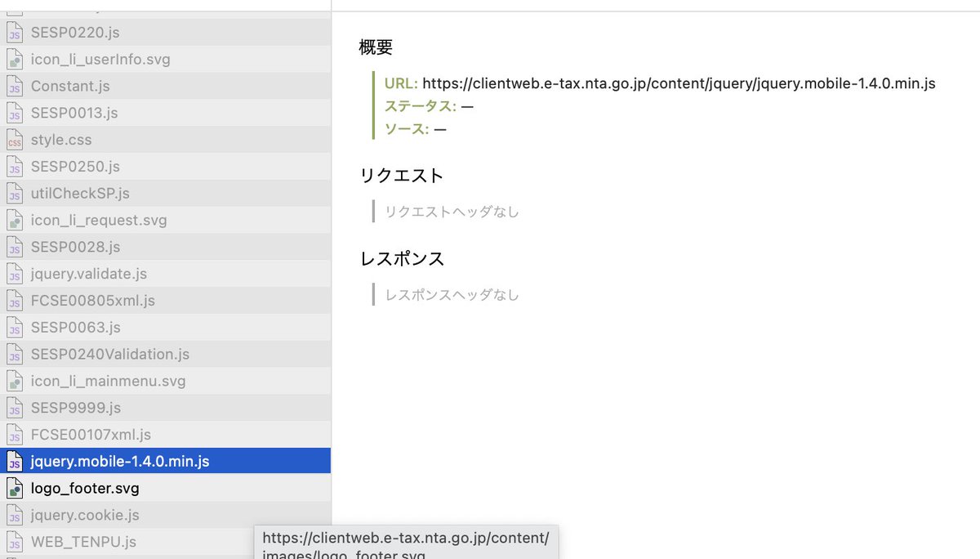
Task: Click the JS icon beside SESP0063.js
Action: coord(14,328)
